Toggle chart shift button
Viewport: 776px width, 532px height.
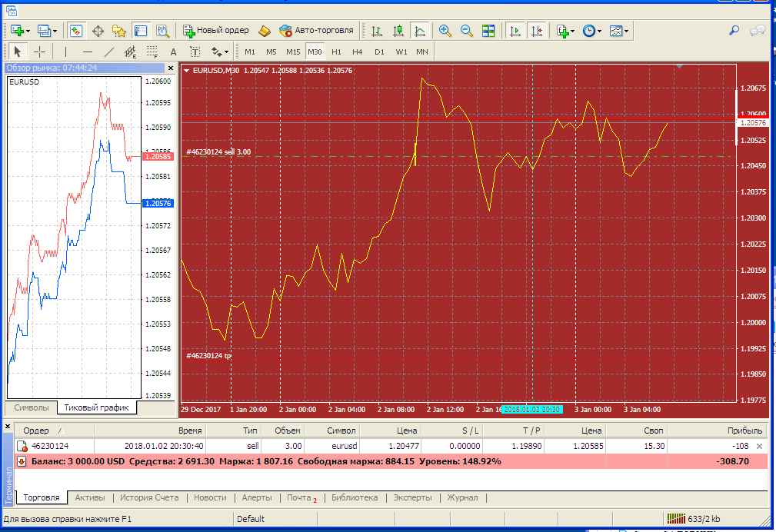pyautogui.click(x=537, y=31)
